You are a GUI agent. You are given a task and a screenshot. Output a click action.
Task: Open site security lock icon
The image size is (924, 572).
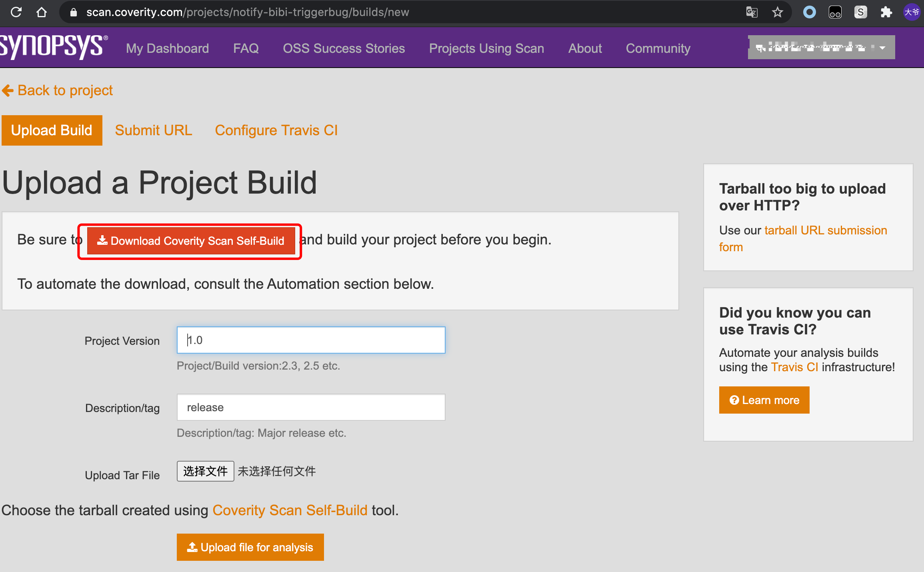73,12
